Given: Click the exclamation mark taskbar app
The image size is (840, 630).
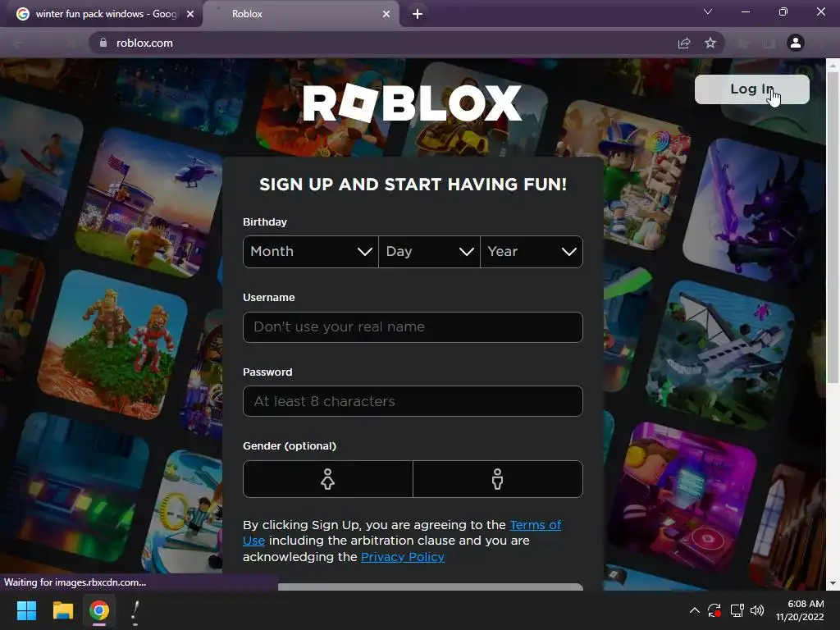Looking at the screenshot, I should tap(135, 611).
